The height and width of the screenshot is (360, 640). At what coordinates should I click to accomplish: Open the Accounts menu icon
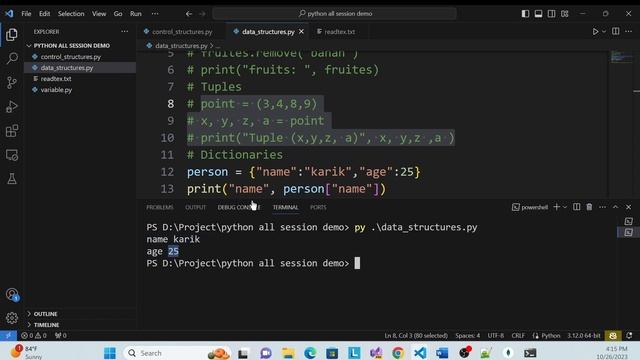click(12, 294)
